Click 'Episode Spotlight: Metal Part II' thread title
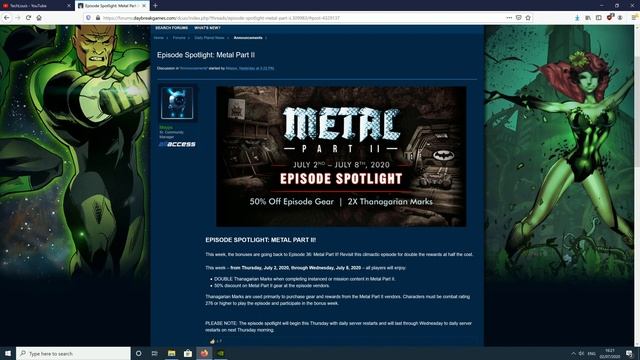This screenshot has width=640, height=360. [206, 55]
